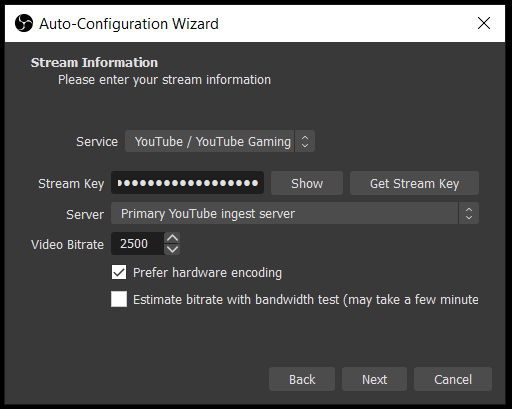Screen dimensions: 512x409
Task: Click the OBS logo icon in title bar
Action: [x=24, y=23]
